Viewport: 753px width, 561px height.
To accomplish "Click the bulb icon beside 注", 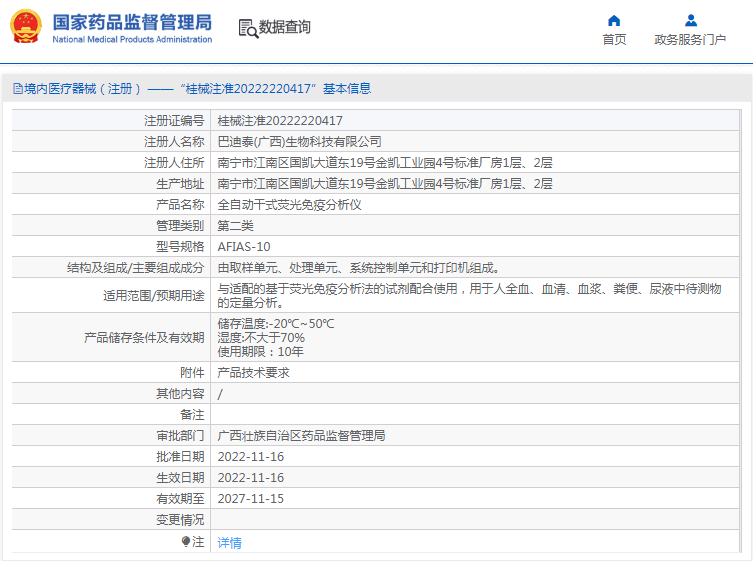I will point(186,542).
